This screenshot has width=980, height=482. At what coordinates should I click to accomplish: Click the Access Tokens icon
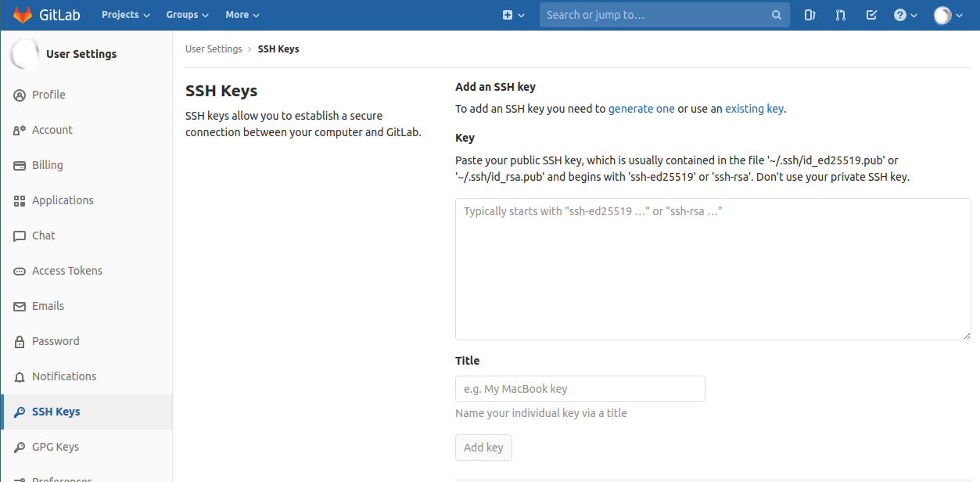point(20,271)
